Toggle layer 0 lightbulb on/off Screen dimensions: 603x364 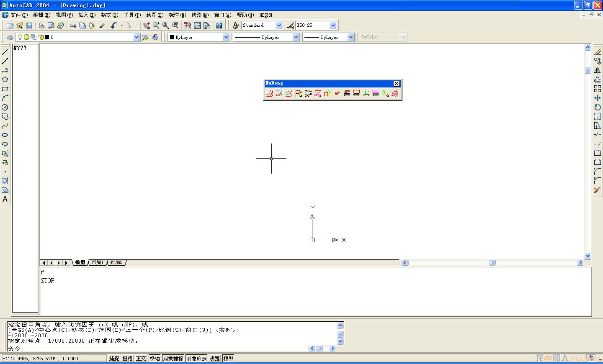[x=20, y=37]
